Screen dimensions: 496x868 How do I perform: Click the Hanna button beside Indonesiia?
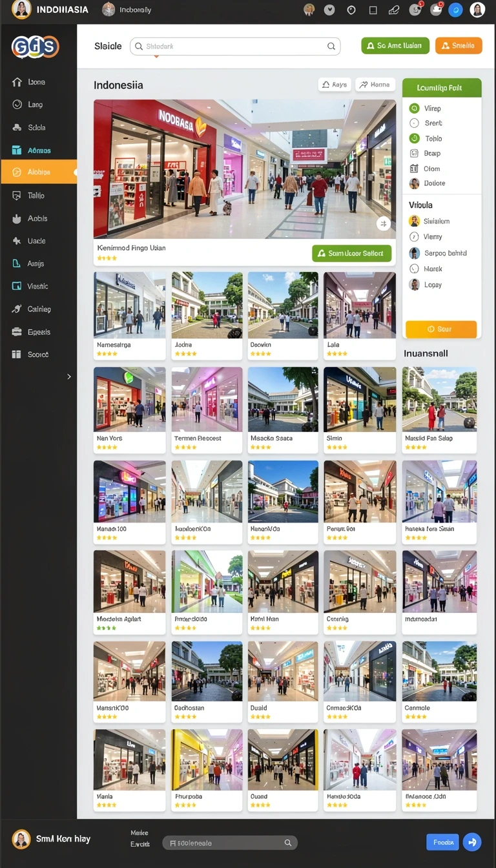[375, 85]
